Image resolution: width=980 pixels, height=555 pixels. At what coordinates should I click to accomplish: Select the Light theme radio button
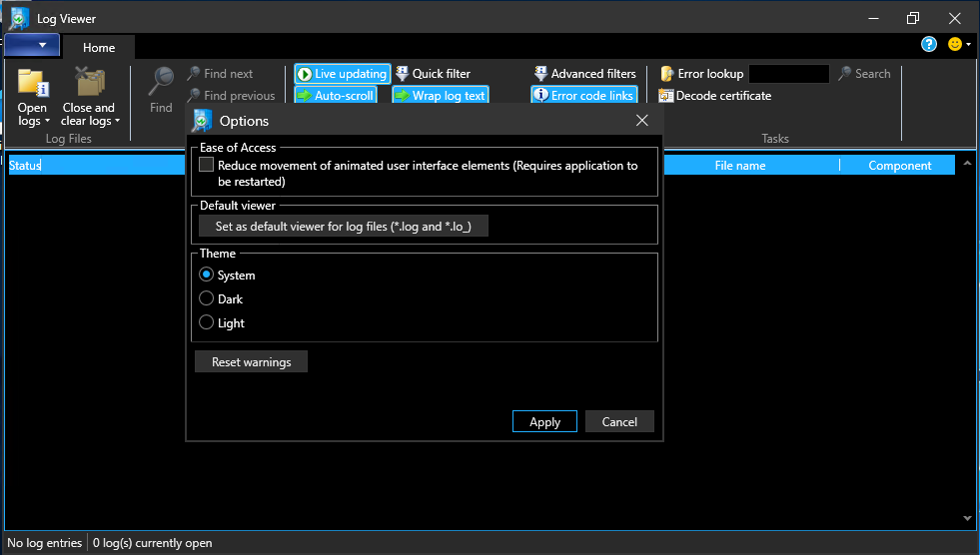tap(207, 322)
